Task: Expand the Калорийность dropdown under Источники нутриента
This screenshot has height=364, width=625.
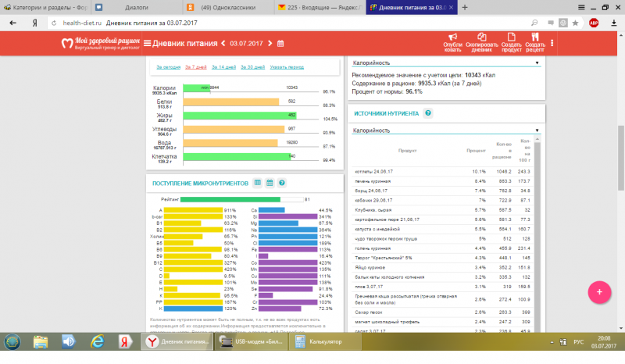Action: 445,130
